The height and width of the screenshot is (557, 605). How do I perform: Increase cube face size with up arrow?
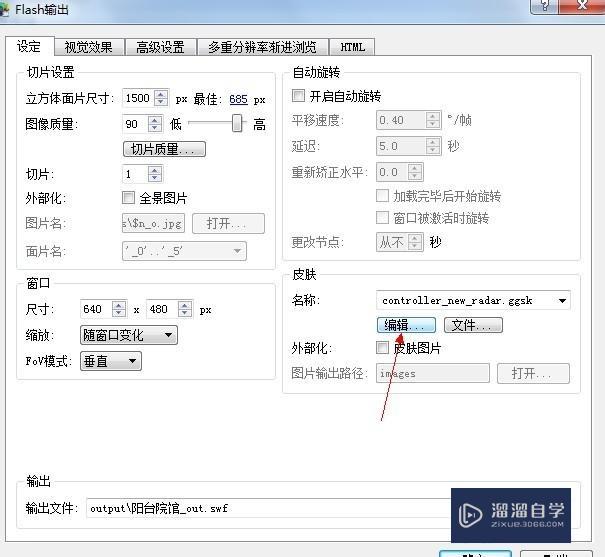pyautogui.click(x=161, y=94)
